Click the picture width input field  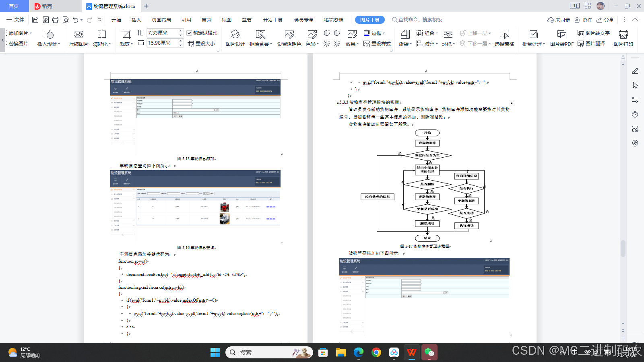[x=163, y=43]
